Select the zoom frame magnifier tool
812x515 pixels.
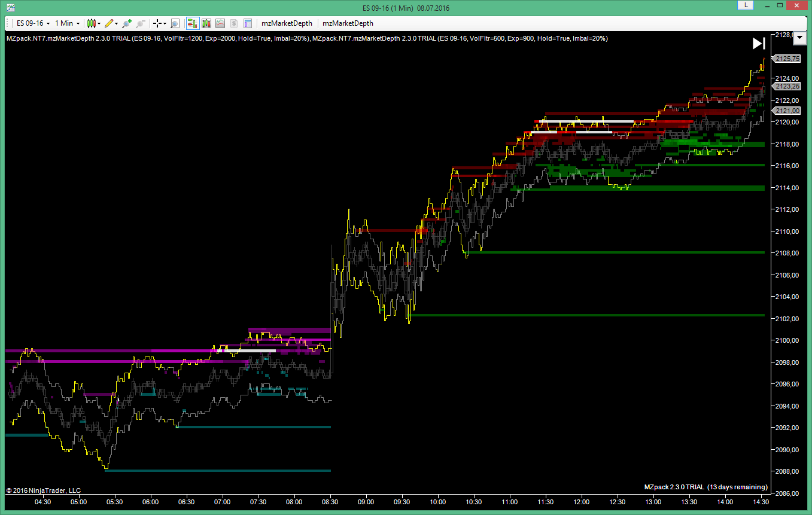pyautogui.click(x=175, y=23)
